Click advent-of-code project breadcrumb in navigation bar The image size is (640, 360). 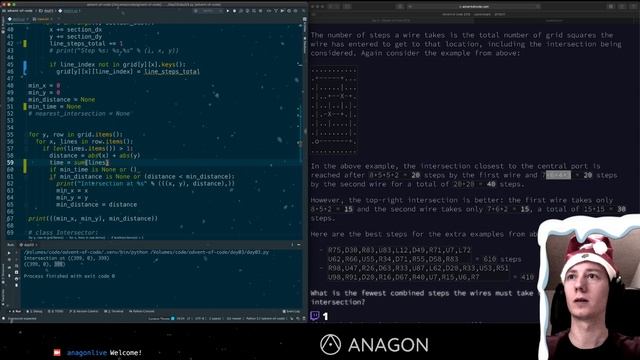[17, 11]
